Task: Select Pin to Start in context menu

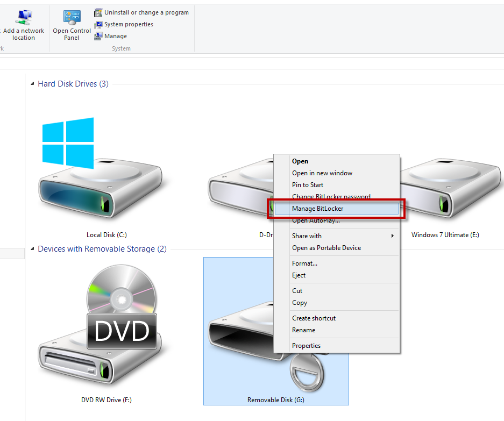Action: coord(337,185)
